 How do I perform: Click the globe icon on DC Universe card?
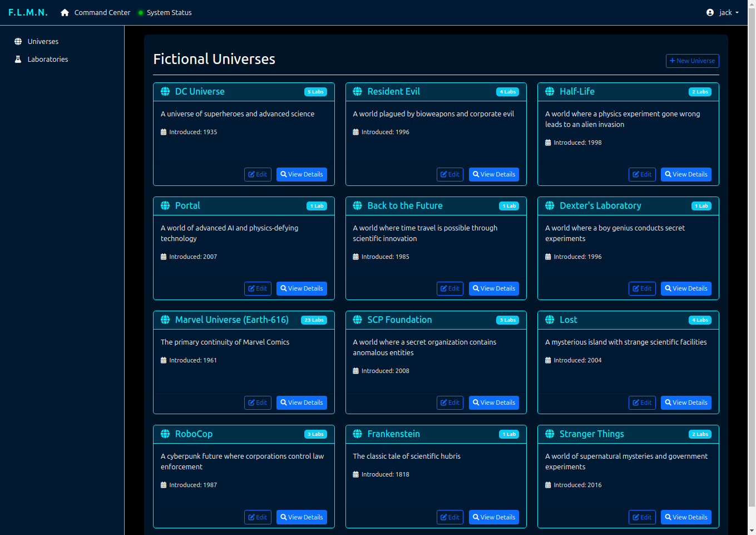[165, 91]
